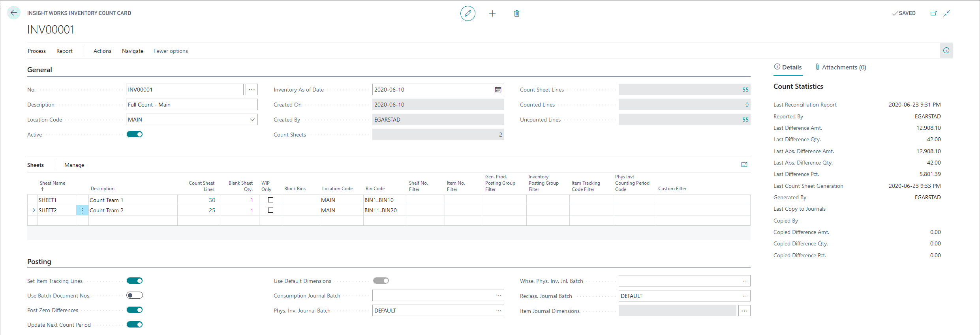Open Phys. Inv. Journal Batch lookup

(x=499, y=311)
